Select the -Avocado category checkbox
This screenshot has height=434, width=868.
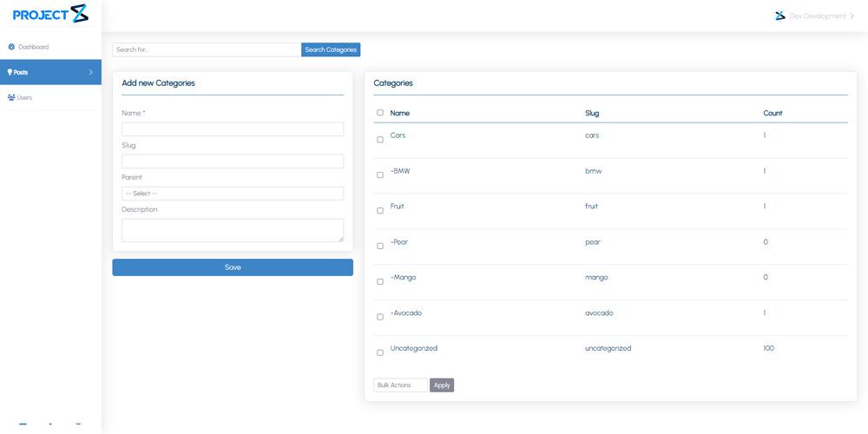tap(380, 317)
